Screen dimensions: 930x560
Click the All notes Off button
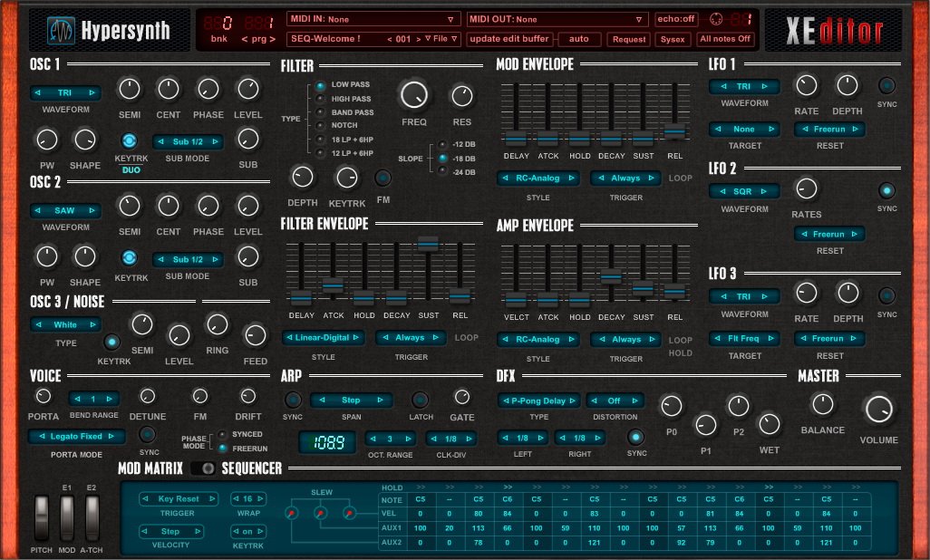coord(725,39)
